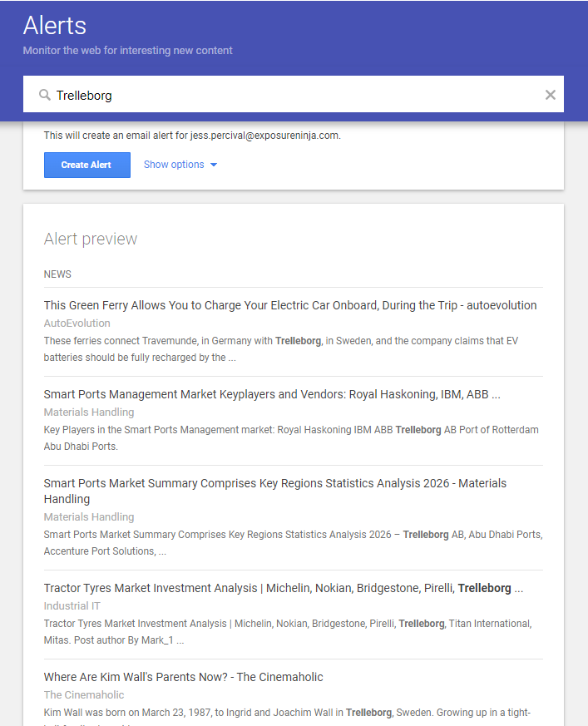Click the NEWS section label
The image size is (588, 726).
tap(57, 274)
